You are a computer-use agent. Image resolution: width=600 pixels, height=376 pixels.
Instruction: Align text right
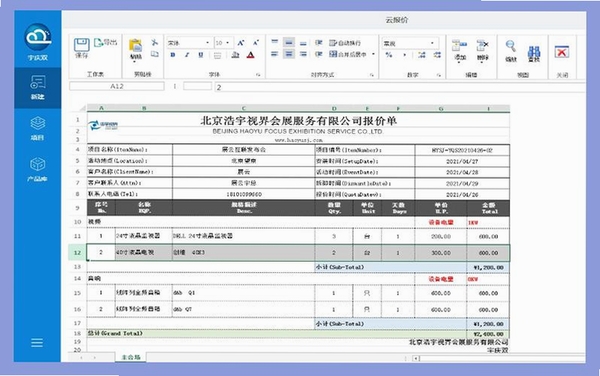click(x=303, y=54)
